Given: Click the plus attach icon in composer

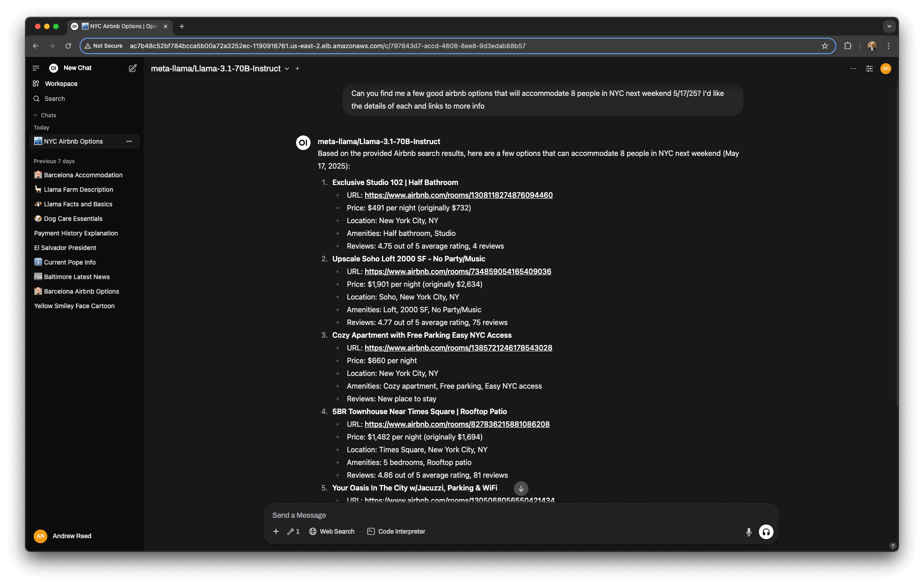Looking at the screenshot, I should 276,531.
